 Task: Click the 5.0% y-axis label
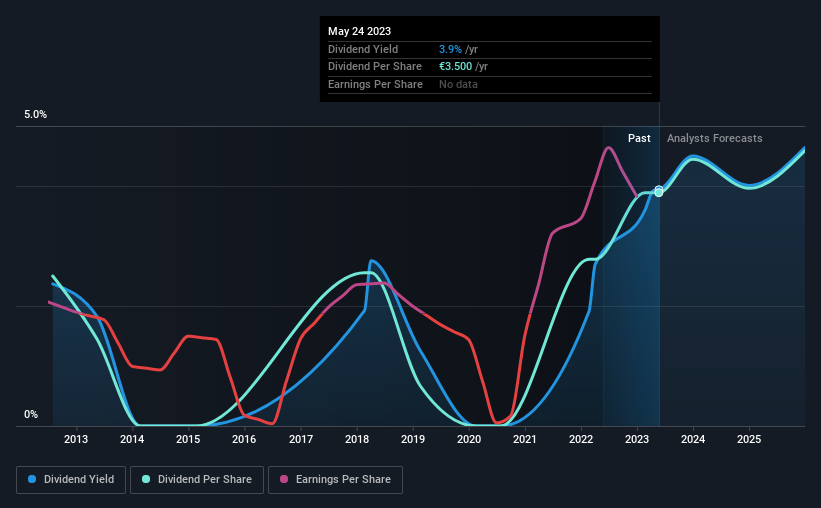pyautogui.click(x=35, y=115)
